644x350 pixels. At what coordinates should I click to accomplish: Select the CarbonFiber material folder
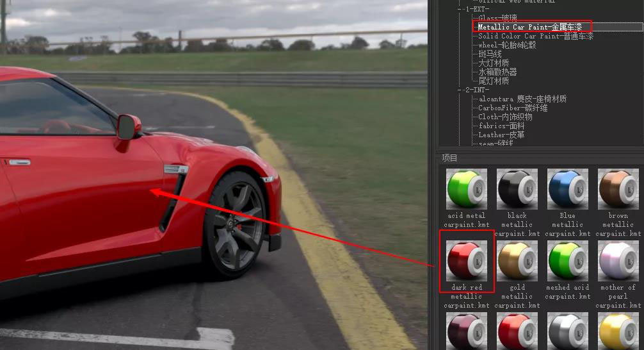(512, 108)
